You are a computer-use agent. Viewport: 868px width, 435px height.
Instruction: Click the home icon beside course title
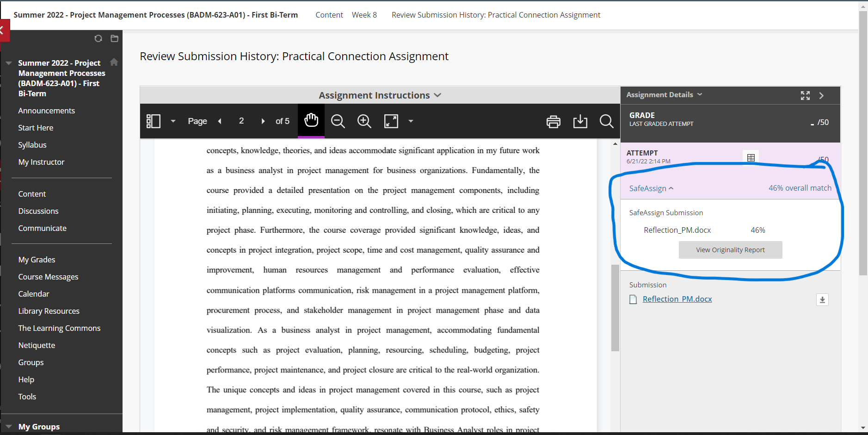(x=114, y=62)
